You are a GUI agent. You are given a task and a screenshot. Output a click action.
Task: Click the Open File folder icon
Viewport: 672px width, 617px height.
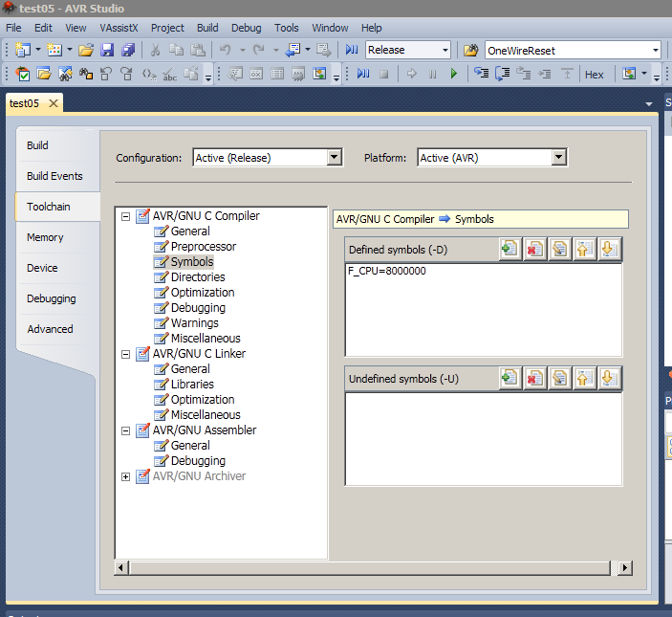click(86, 50)
